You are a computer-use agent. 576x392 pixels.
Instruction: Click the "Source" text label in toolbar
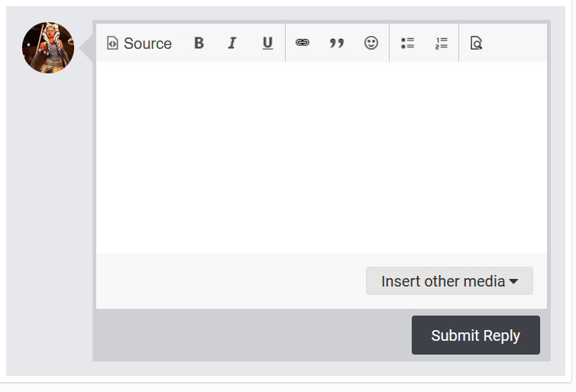coord(147,44)
